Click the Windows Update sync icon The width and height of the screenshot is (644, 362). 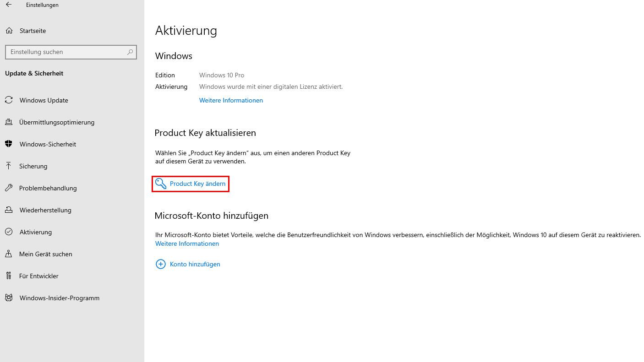(9, 100)
